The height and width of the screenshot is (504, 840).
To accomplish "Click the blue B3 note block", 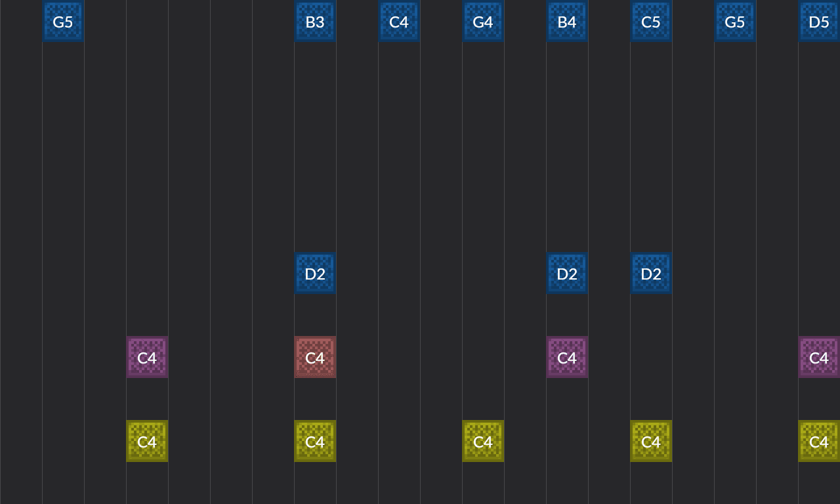I will pyautogui.click(x=315, y=22).
